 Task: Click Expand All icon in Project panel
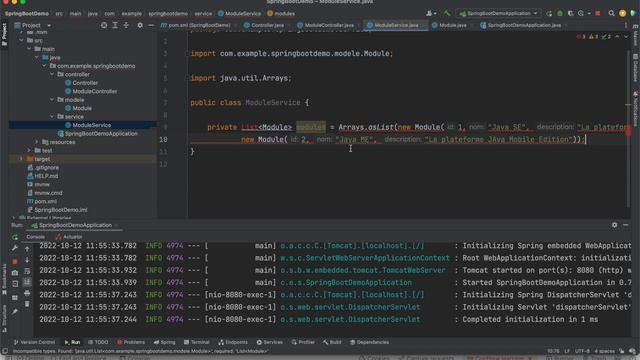click(x=115, y=25)
